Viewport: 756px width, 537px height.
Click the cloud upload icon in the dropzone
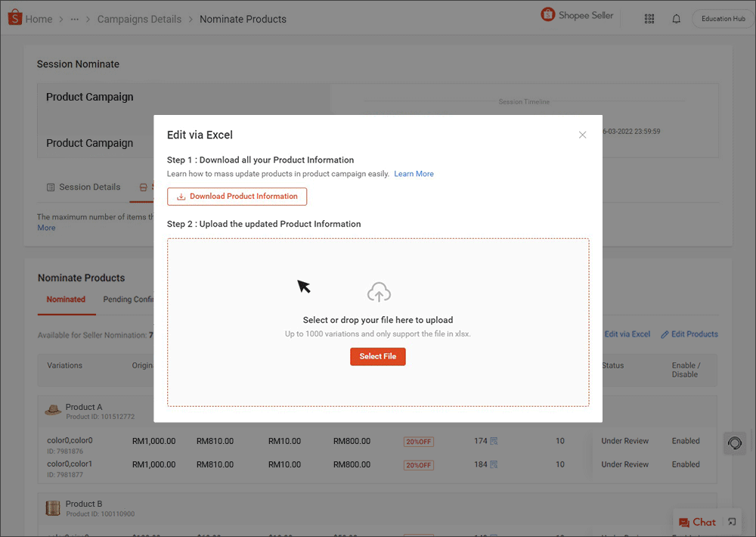[378, 291]
